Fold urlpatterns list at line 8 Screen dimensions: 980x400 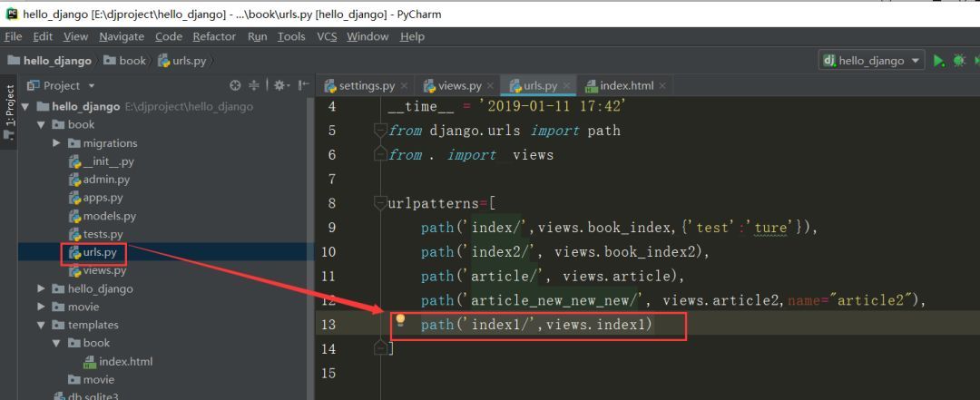[379, 203]
